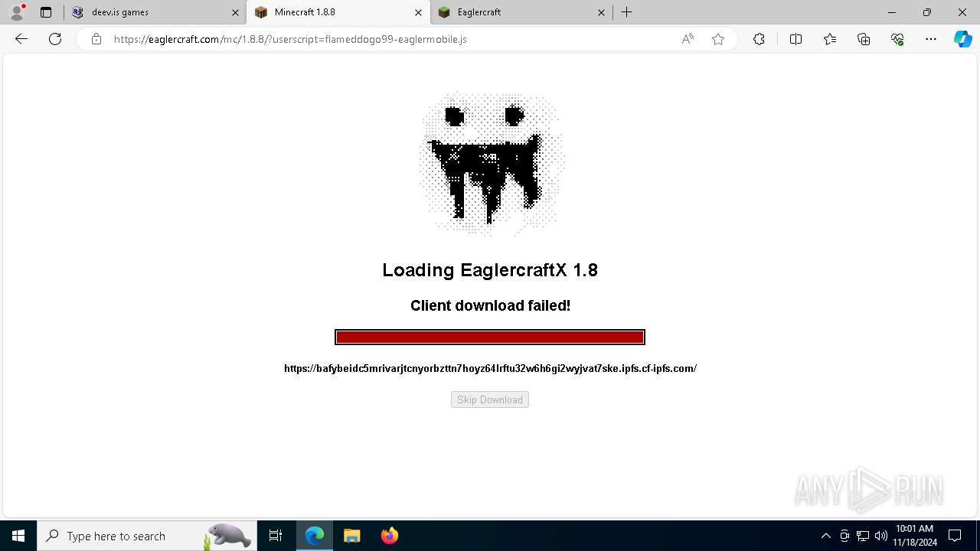Viewport: 980px width, 551px height.
Task: Open File Explorer from the taskbar
Action: pyautogui.click(x=351, y=536)
